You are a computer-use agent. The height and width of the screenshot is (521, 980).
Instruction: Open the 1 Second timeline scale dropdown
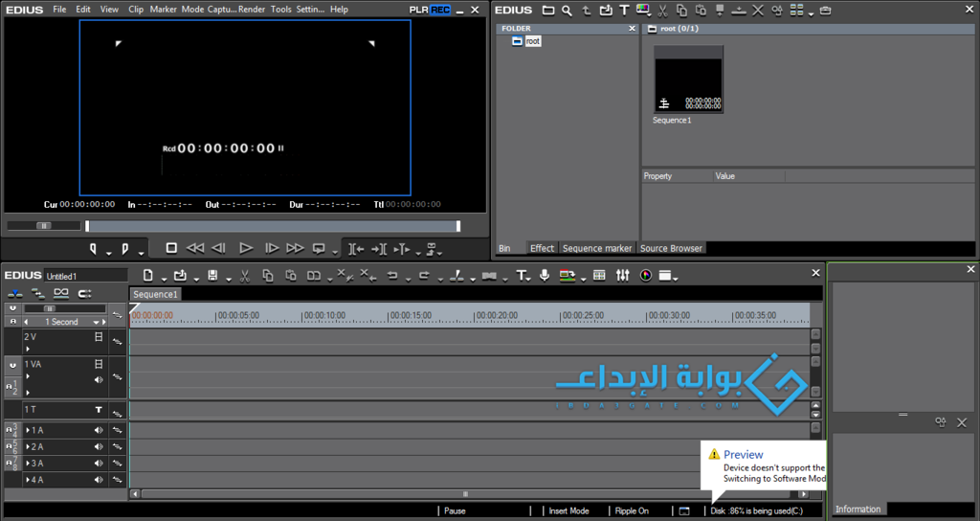click(96, 322)
